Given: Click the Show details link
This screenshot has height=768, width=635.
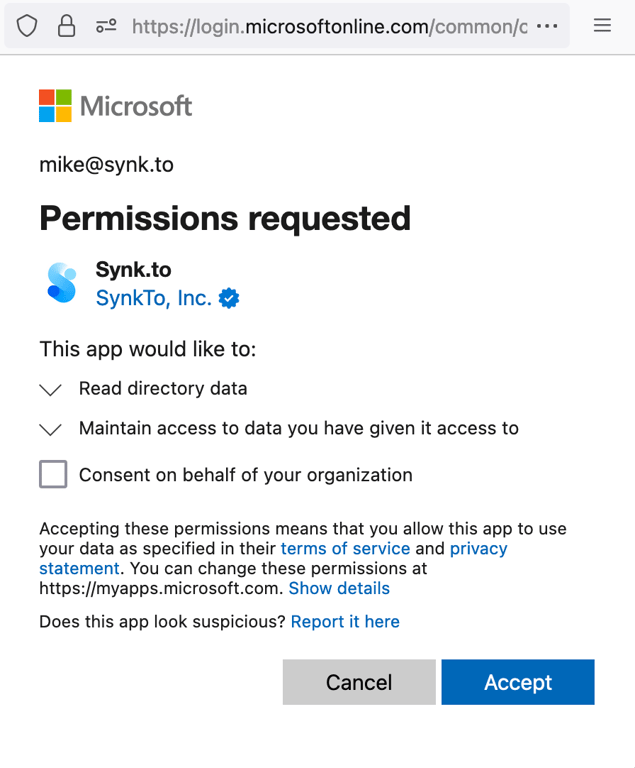Looking at the screenshot, I should (339, 588).
